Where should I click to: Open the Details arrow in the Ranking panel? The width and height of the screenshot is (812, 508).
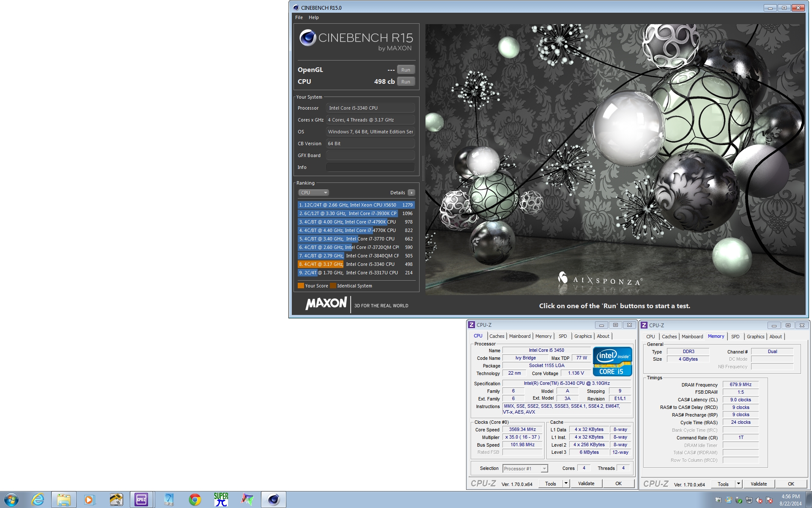pos(411,193)
